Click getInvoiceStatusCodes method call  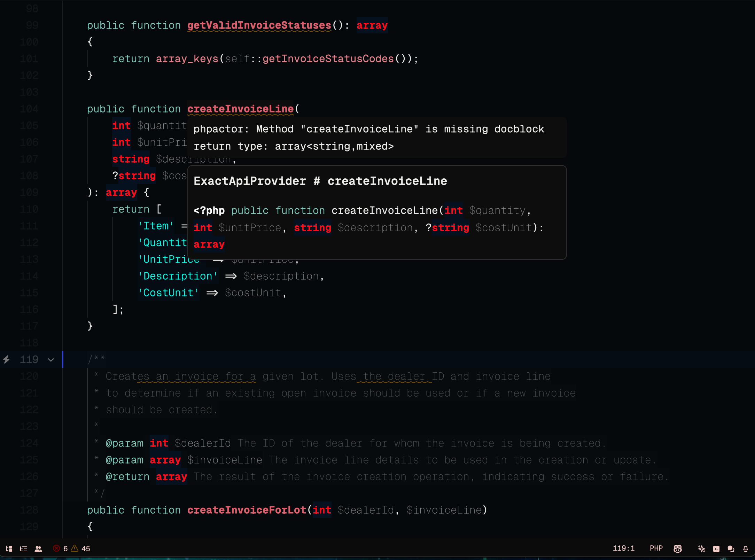[328, 59]
